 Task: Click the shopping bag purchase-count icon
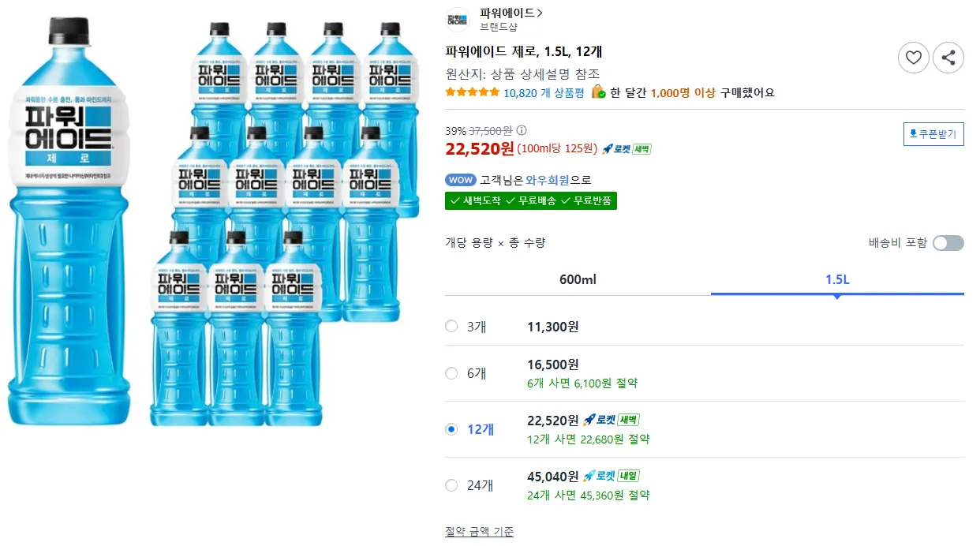click(598, 92)
